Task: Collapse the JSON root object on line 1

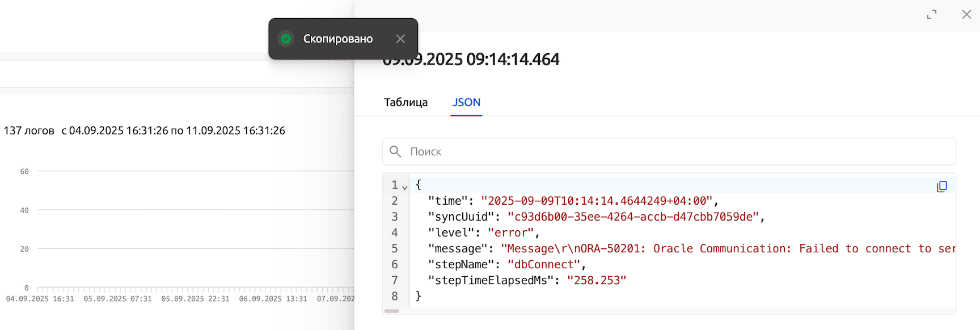Action: (405, 187)
